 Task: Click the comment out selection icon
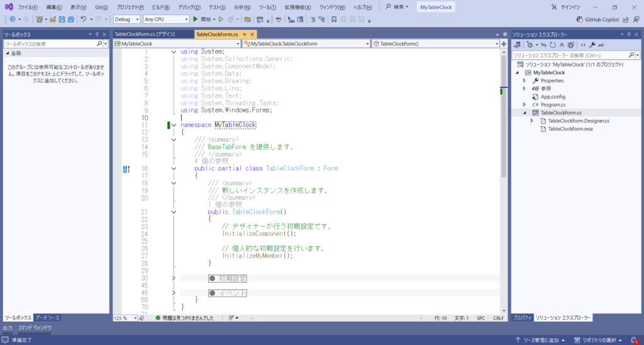click(x=313, y=19)
